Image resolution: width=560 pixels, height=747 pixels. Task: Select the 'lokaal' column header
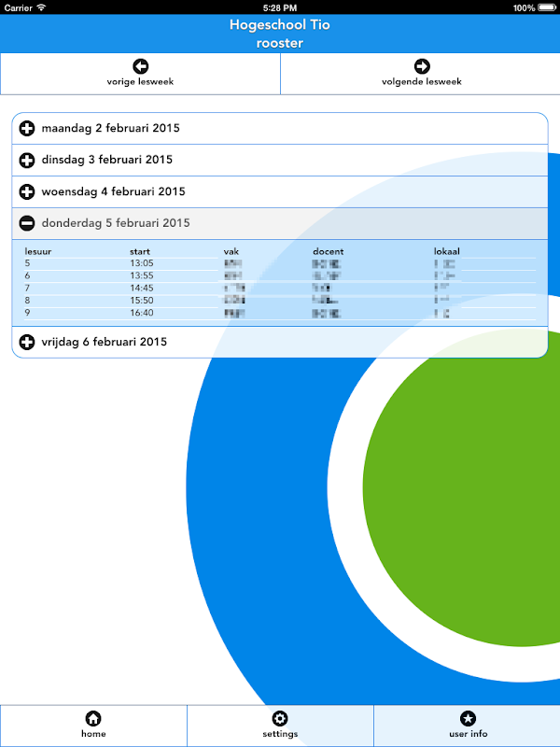pyautogui.click(x=447, y=251)
